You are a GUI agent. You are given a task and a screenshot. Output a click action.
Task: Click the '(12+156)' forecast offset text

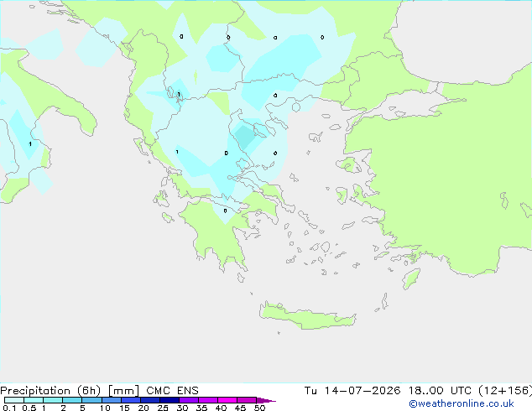coord(505,391)
